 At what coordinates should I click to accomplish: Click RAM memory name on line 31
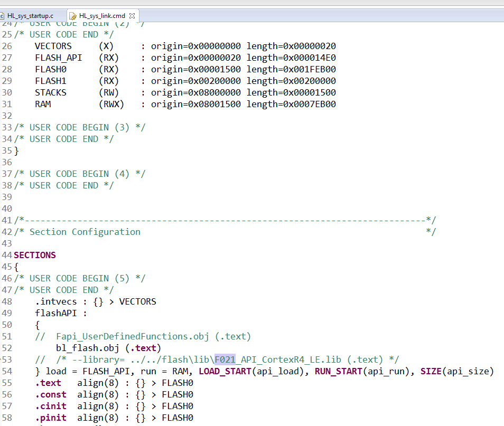pyautogui.click(x=43, y=104)
